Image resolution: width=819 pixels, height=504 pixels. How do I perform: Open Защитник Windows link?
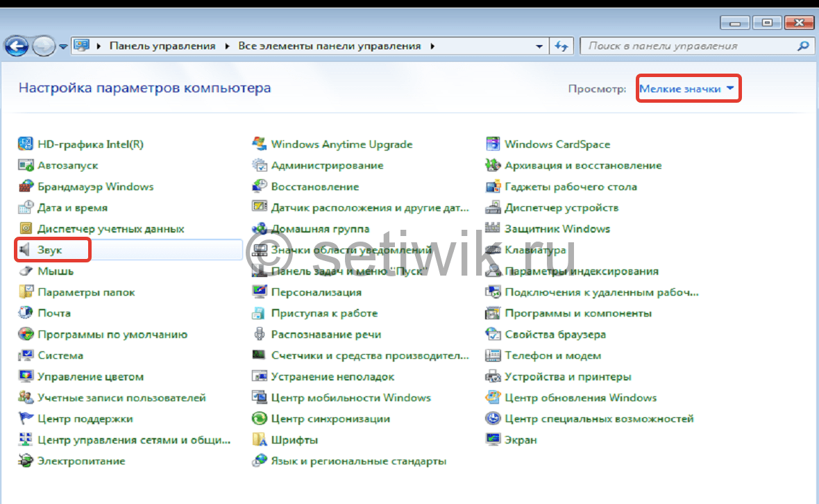(x=557, y=229)
